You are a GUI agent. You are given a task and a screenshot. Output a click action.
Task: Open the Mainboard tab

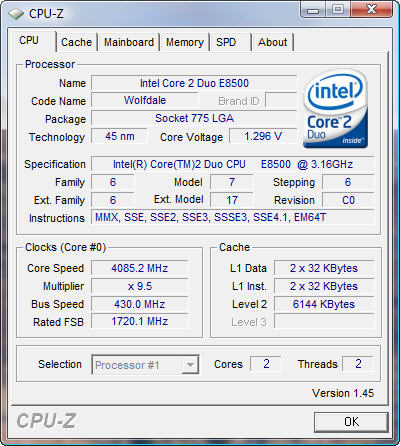(129, 43)
